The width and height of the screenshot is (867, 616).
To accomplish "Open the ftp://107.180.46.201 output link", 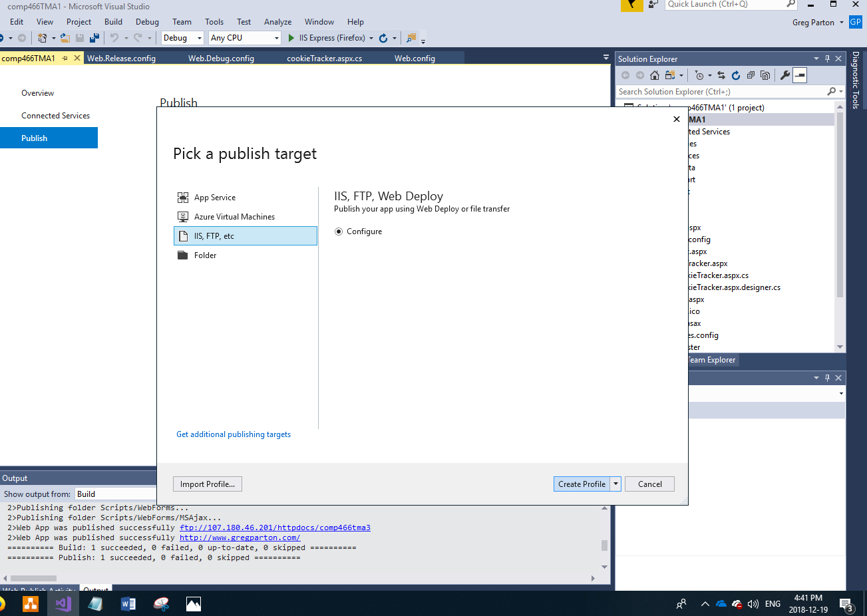I will point(275,528).
